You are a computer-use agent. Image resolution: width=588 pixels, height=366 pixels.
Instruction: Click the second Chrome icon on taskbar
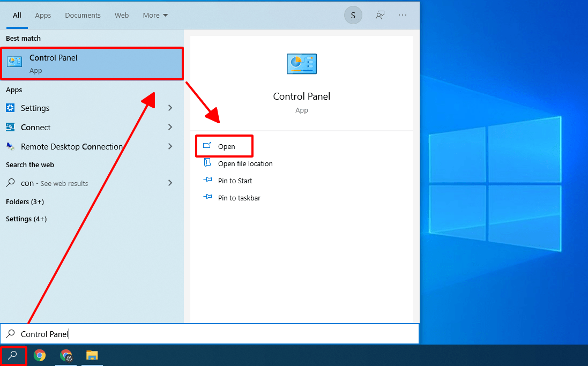point(66,355)
